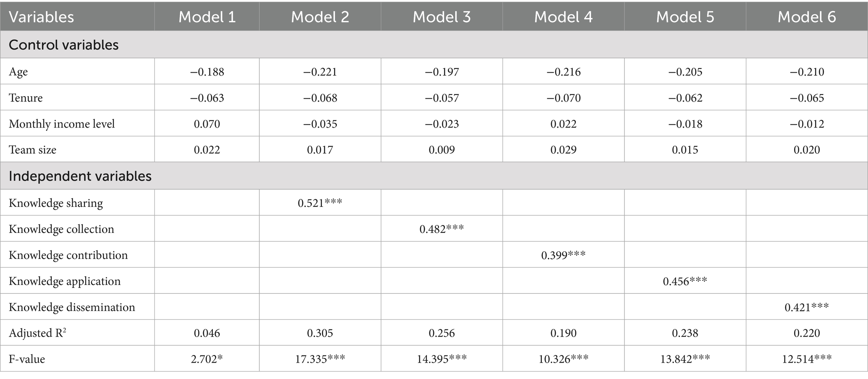Click the Knowledge application value 0.456***
Screen dimensions: 868x379
tap(685, 281)
